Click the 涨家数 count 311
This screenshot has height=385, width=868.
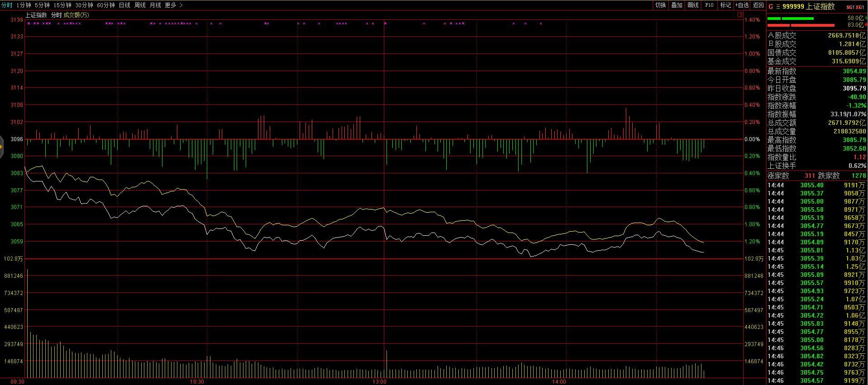click(810, 176)
